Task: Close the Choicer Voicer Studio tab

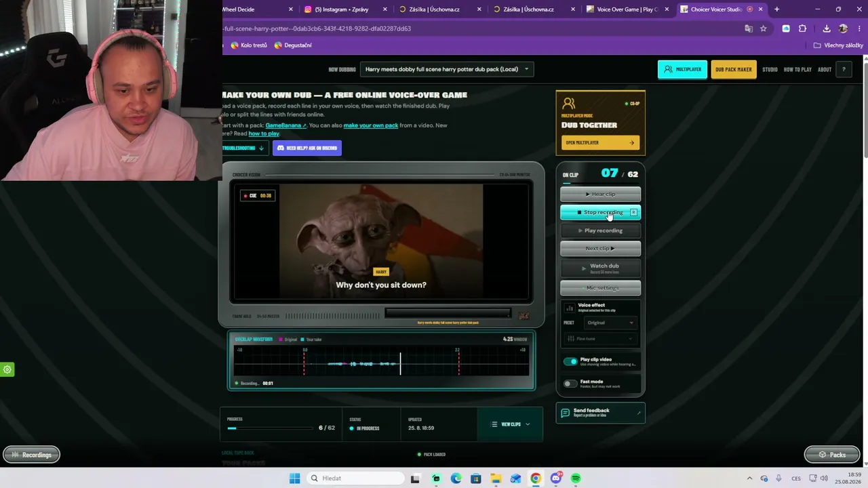Action: [x=760, y=9]
